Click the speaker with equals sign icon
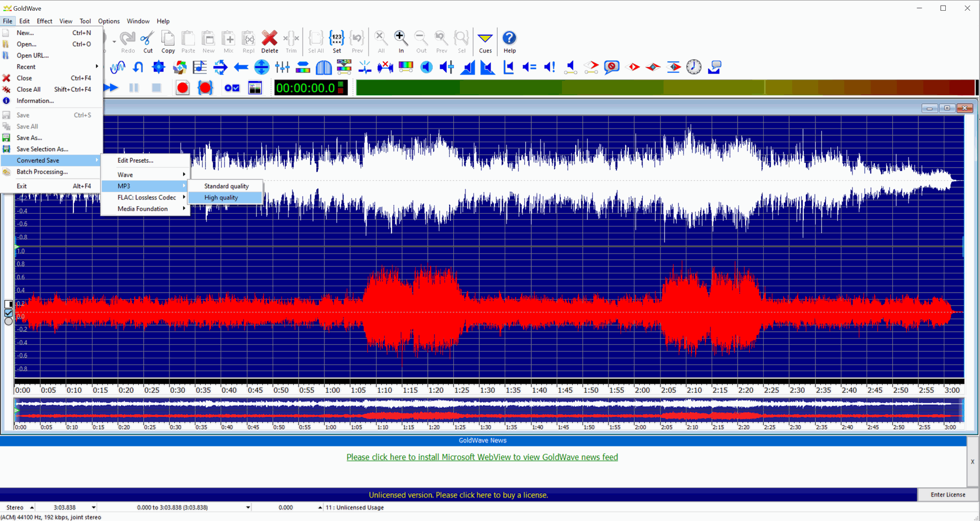The height and width of the screenshot is (521, 980). tap(529, 67)
